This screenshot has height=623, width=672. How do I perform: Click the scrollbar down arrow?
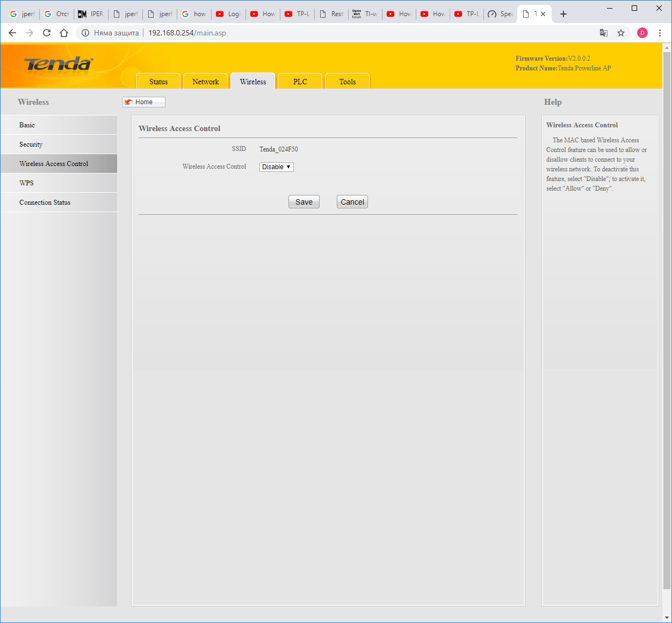667,618
